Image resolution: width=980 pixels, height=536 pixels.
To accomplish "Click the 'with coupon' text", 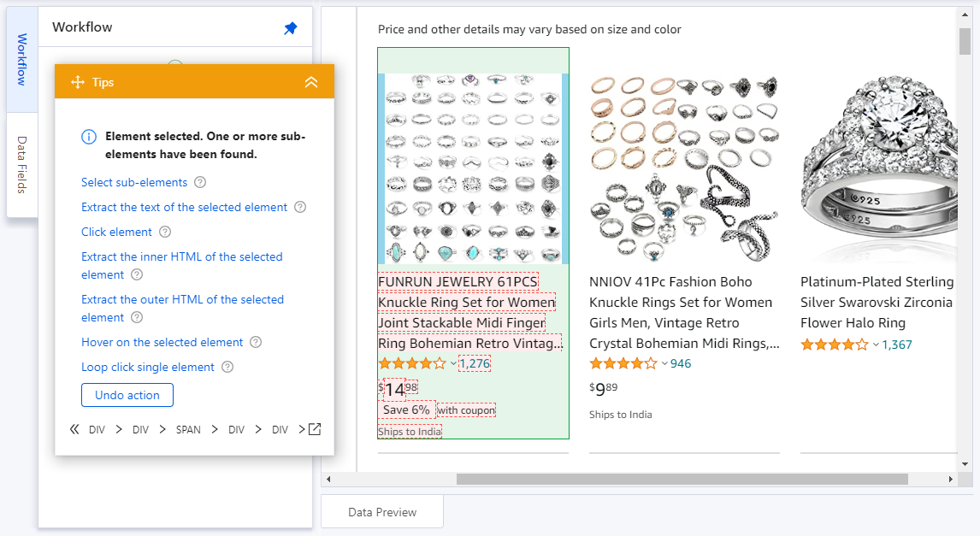I will point(466,410).
